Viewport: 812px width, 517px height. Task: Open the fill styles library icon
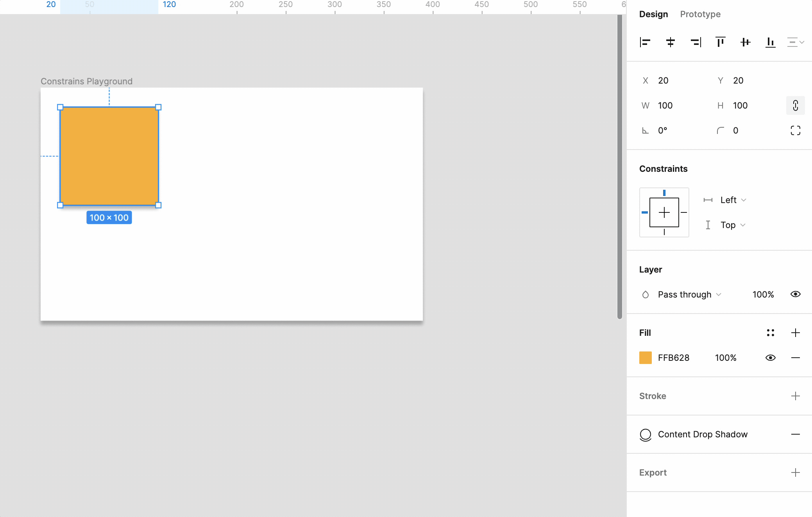[x=771, y=333]
